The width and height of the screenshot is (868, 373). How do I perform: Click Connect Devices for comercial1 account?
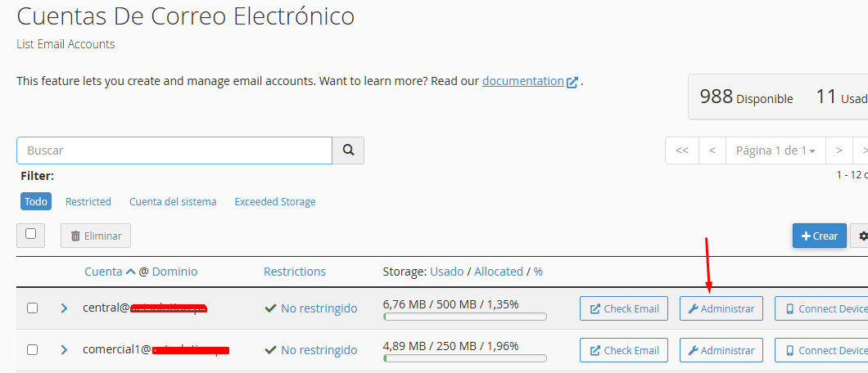pos(823,350)
